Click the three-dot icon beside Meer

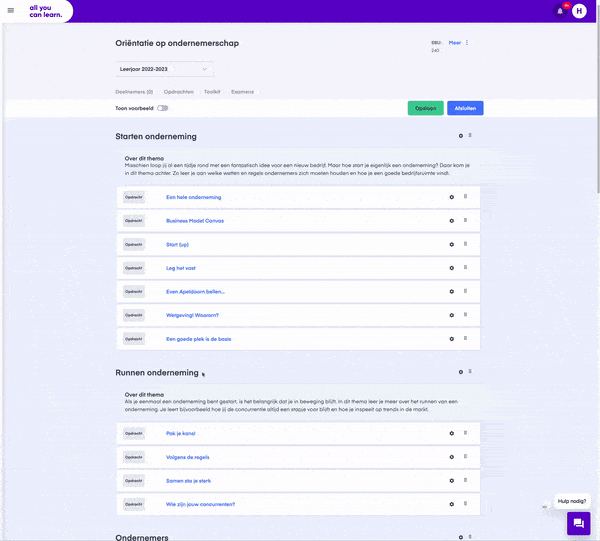coord(467,43)
